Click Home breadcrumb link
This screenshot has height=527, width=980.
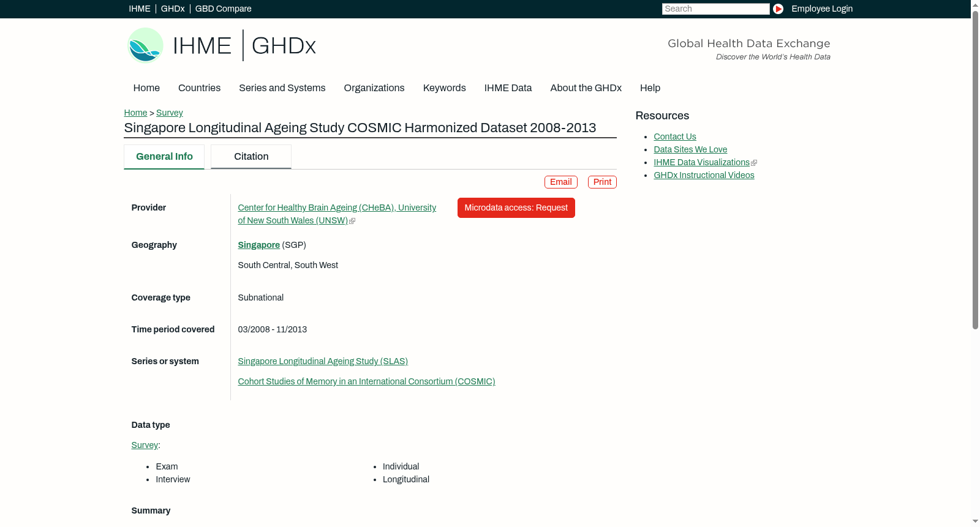[135, 113]
